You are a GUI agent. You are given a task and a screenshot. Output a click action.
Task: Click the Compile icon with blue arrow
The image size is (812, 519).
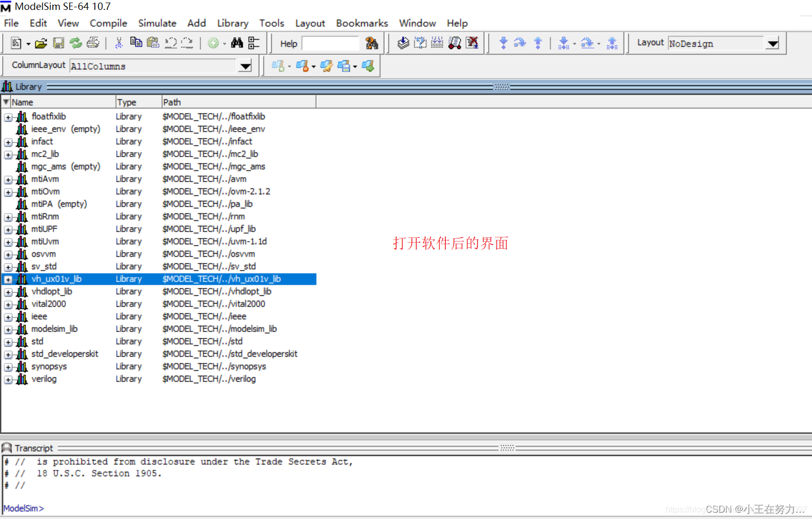pos(403,43)
